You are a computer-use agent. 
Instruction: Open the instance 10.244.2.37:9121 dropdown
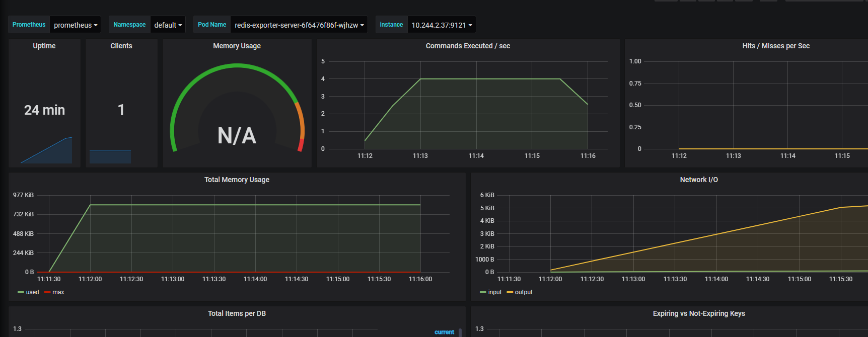click(442, 25)
